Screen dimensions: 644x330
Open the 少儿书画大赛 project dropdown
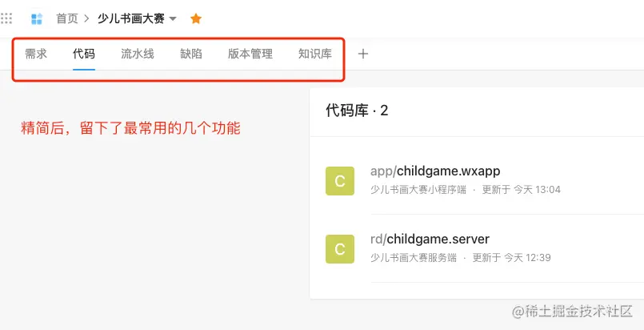(137, 18)
